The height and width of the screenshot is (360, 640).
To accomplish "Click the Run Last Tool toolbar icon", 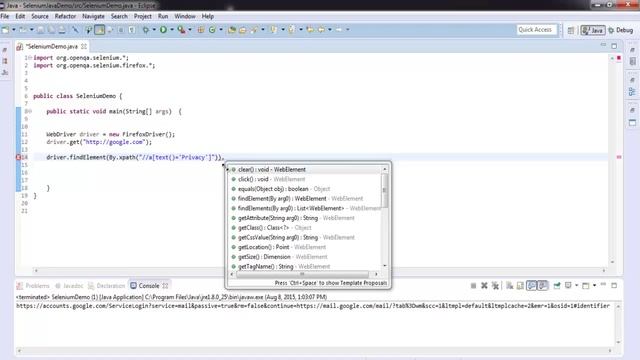I will 181,30.
